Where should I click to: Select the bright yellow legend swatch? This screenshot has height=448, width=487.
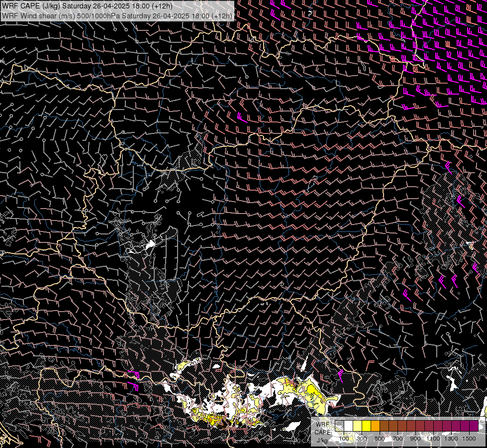tap(367, 426)
